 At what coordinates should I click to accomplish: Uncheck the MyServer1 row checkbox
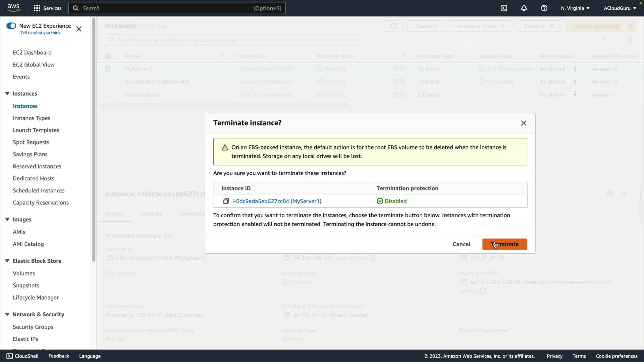[107, 69]
